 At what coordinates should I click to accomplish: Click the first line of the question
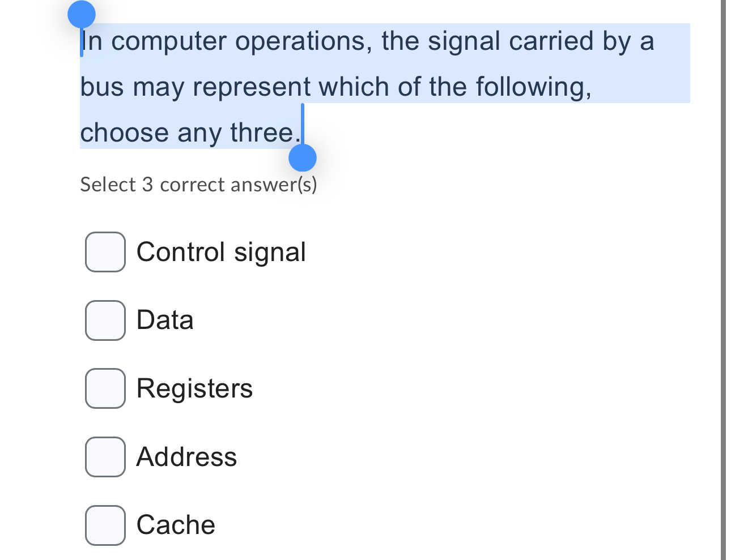[x=367, y=40]
